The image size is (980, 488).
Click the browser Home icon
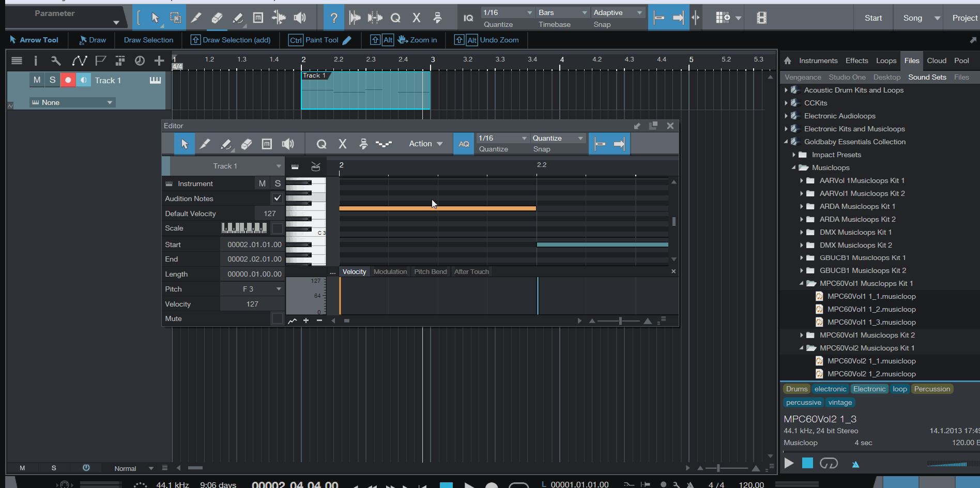(788, 60)
